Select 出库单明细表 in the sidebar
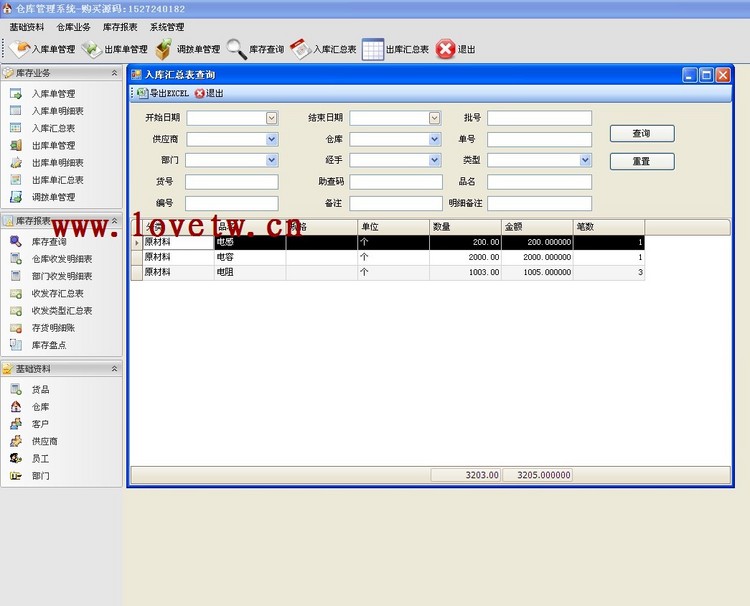 57,163
